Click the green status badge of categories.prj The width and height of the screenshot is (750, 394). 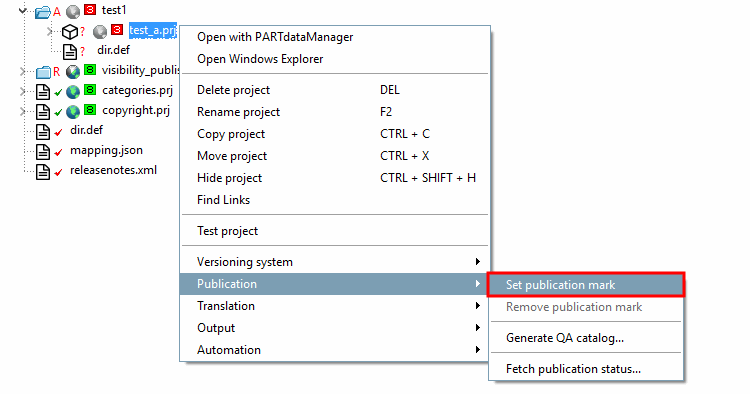[x=90, y=89]
